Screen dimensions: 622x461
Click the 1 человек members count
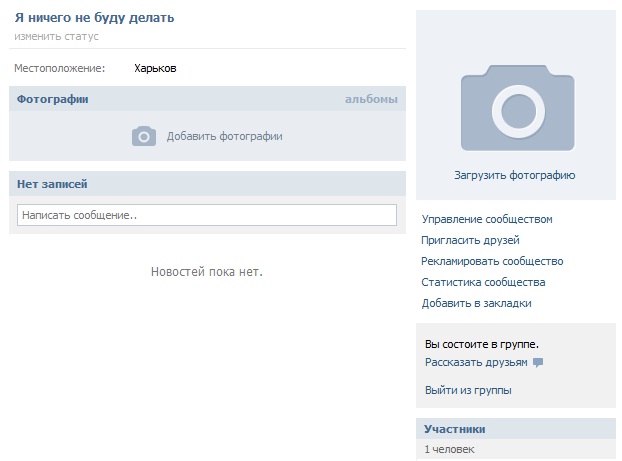[x=449, y=449]
